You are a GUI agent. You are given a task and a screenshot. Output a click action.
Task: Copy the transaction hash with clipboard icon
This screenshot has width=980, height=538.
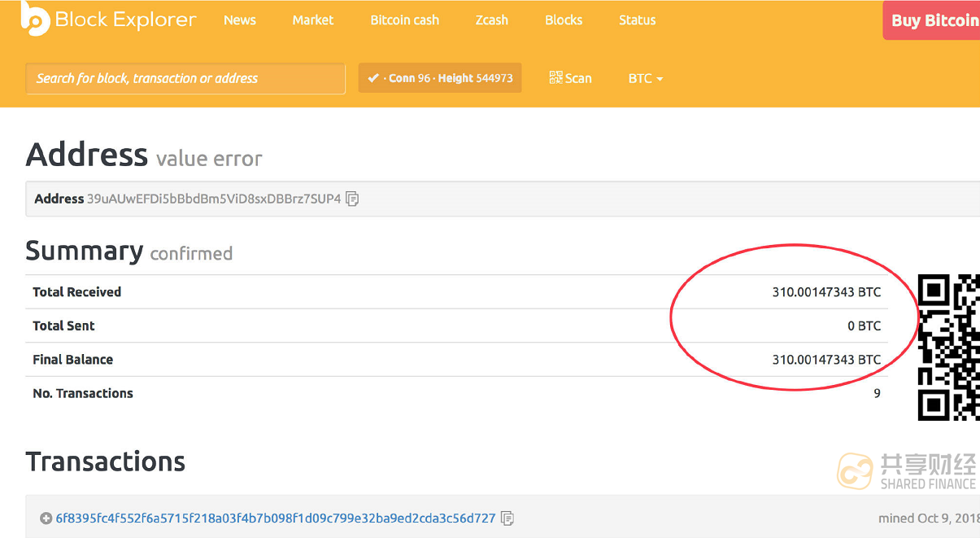tap(507, 518)
